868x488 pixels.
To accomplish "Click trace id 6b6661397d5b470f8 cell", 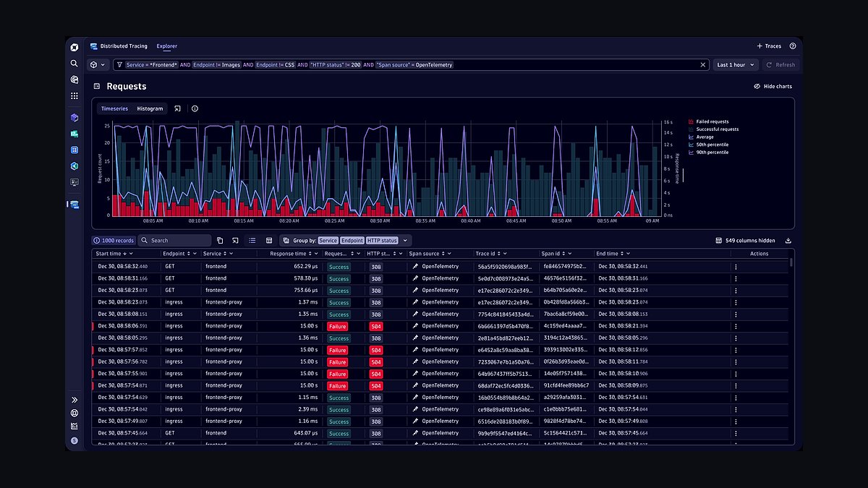I will (505, 326).
